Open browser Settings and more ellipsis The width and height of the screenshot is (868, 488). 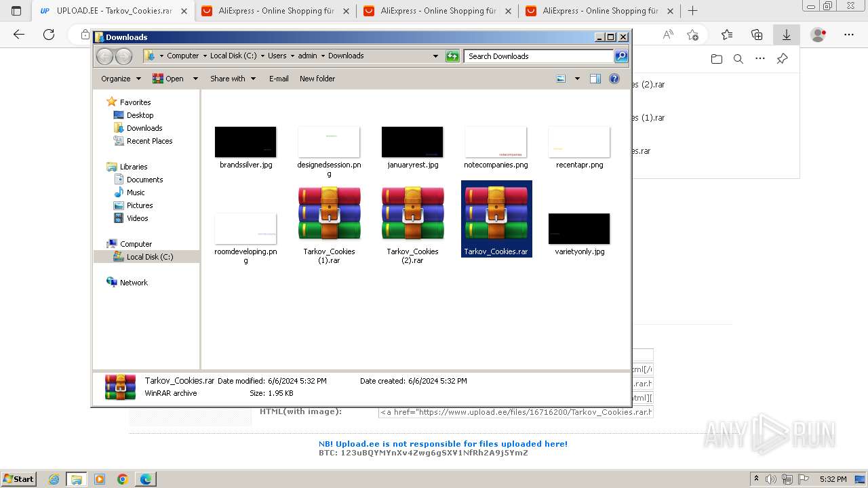click(849, 35)
